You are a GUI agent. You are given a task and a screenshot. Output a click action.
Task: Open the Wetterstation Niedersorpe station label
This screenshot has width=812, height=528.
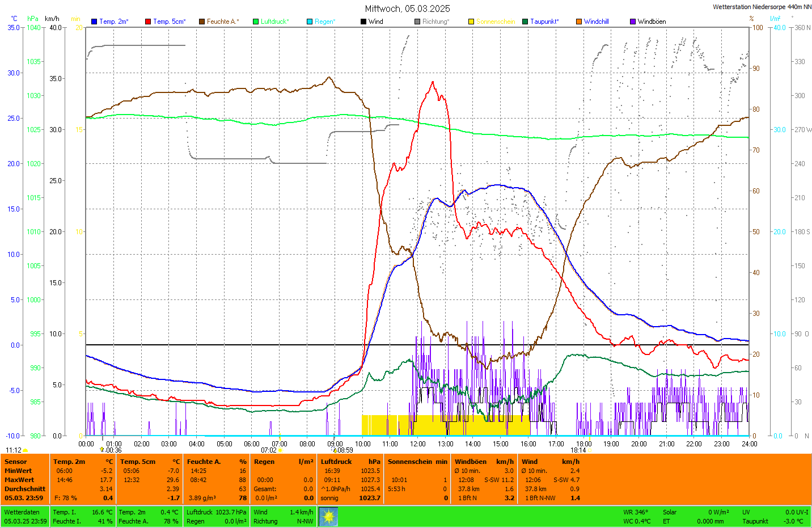[762, 7]
